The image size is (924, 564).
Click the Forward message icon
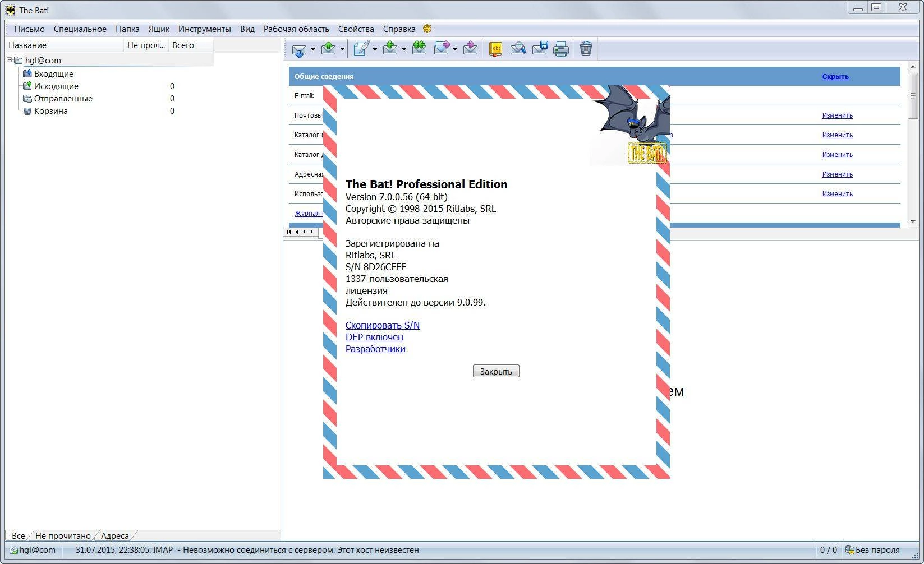442,49
